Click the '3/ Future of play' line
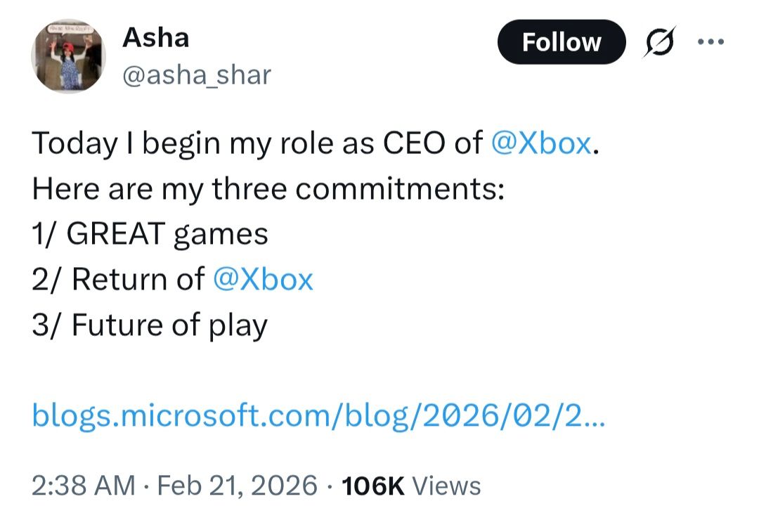This screenshot has width=759, height=532. point(150,325)
